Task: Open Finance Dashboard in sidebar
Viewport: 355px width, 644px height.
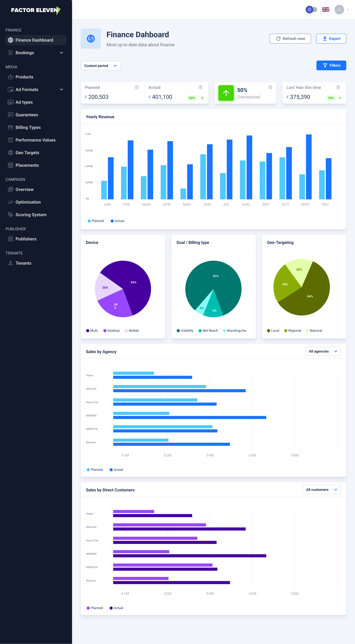Action: pos(36,40)
